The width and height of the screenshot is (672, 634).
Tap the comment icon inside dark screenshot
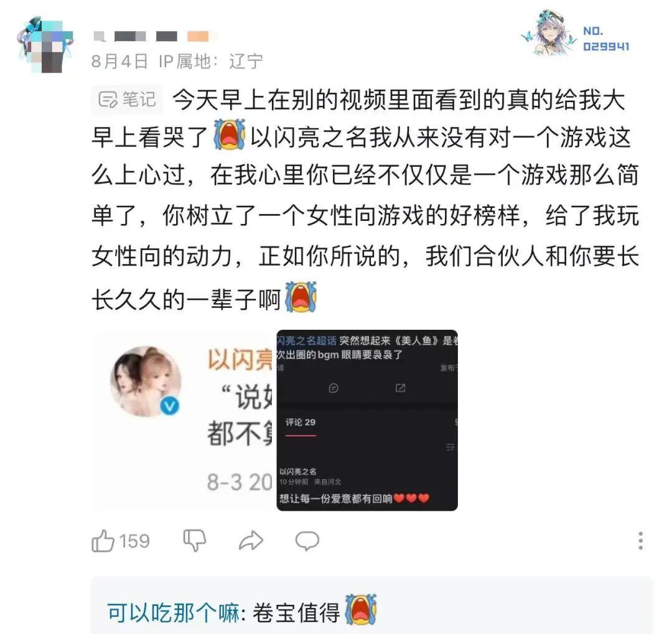pos(334,388)
